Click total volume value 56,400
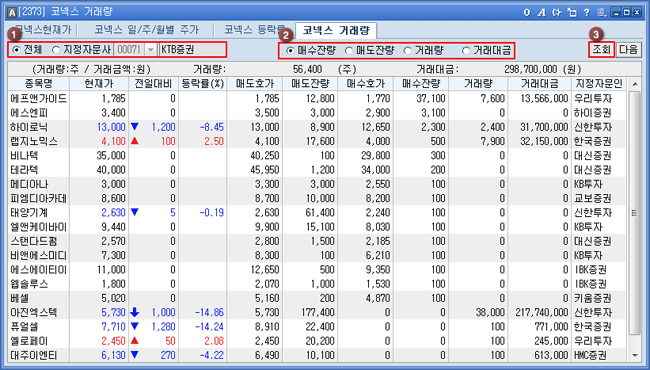 point(308,69)
